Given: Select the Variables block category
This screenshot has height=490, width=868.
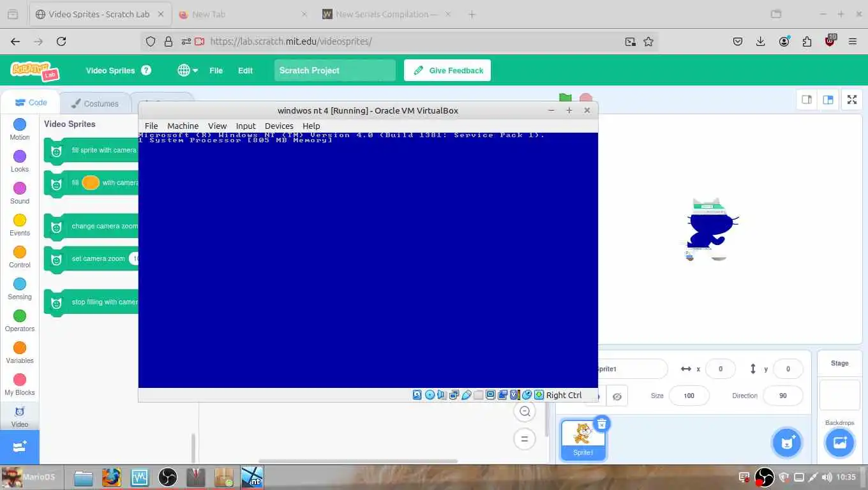Looking at the screenshot, I should coord(20,352).
